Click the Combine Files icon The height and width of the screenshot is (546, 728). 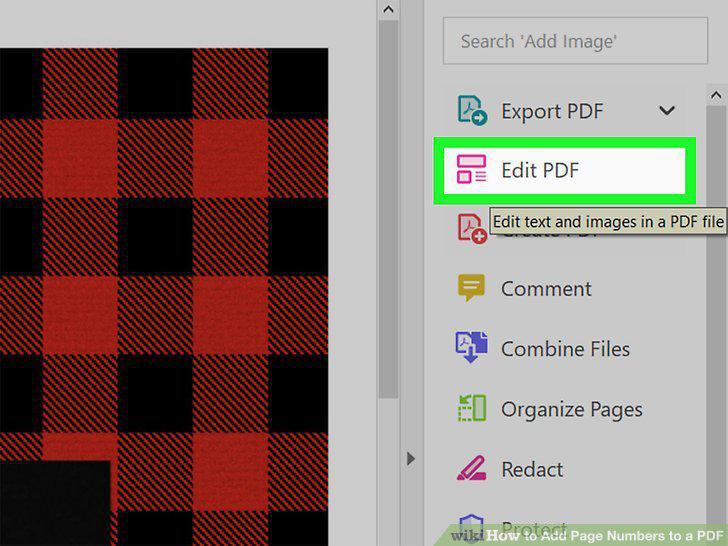471,347
